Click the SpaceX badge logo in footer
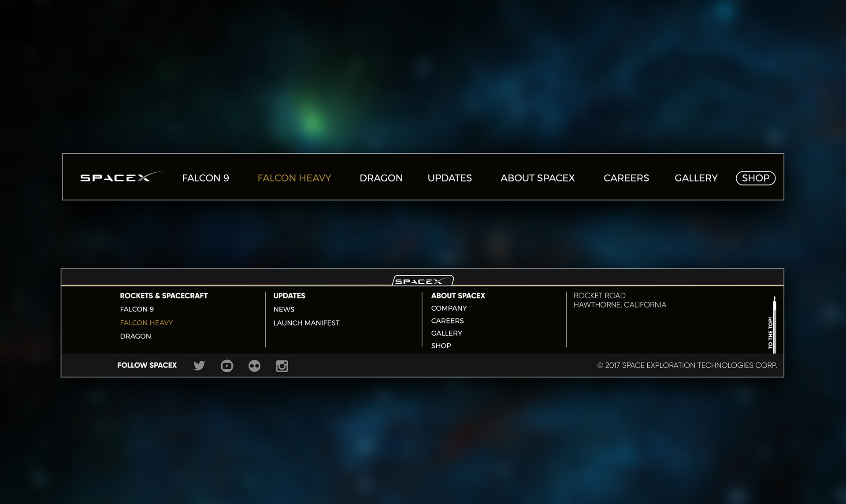This screenshot has width=846, height=504. coord(423,281)
